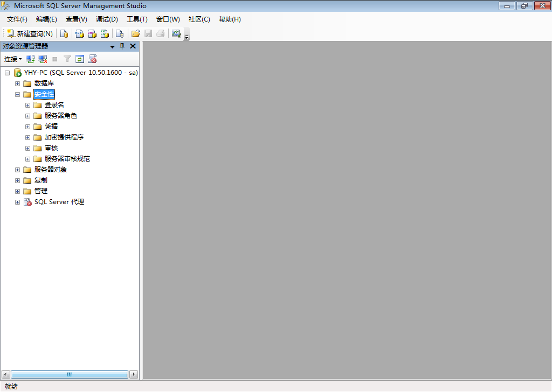Select the 服务器审核规范 tree item
Screen dimensions: 552x392
tap(67, 159)
